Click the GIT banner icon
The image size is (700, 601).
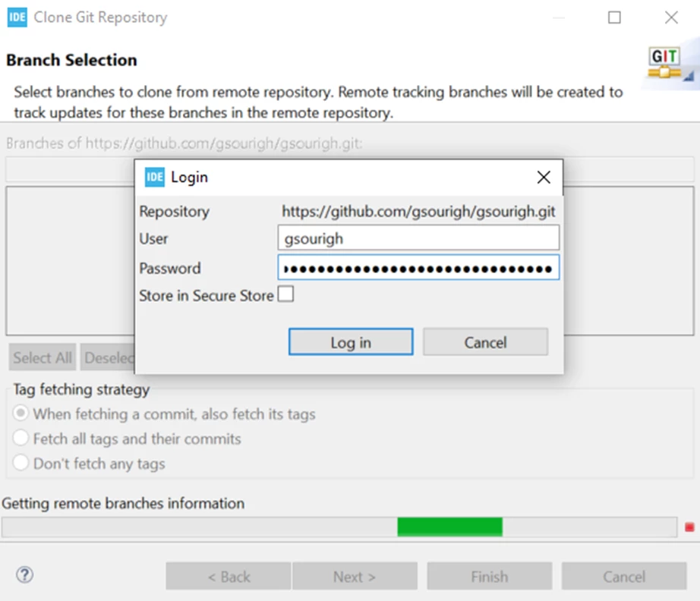click(665, 63)
